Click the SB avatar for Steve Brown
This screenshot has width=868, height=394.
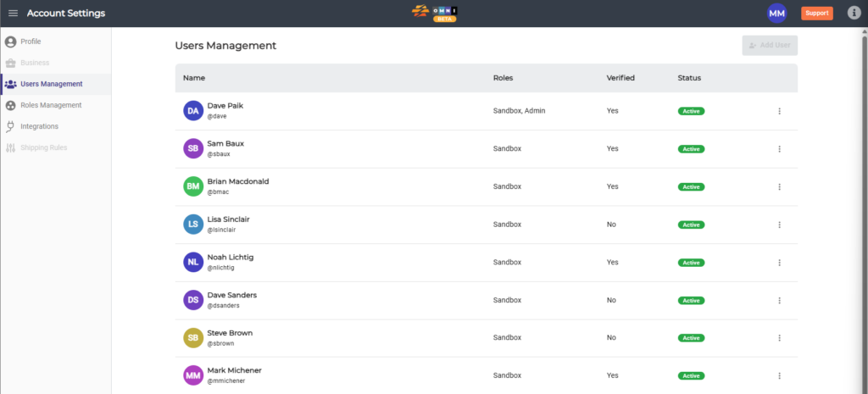(193, 338)
